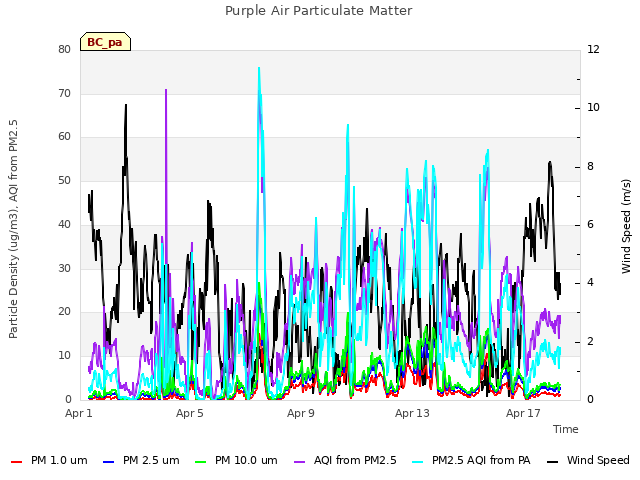640x480 pixels.
Task: Click the red PM 1.0 um legend swatch
Action: click(16, 462)
